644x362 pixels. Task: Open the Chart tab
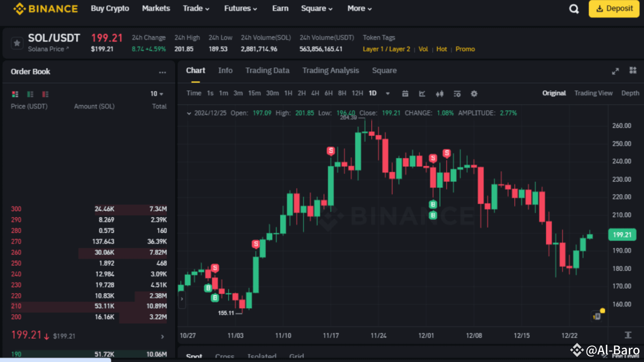point(195,70)
